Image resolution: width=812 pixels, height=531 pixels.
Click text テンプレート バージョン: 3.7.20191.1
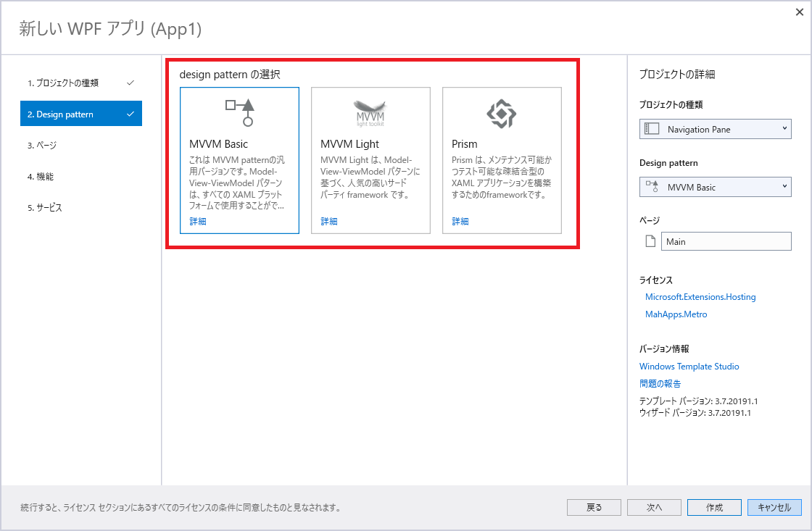(699, 401)
